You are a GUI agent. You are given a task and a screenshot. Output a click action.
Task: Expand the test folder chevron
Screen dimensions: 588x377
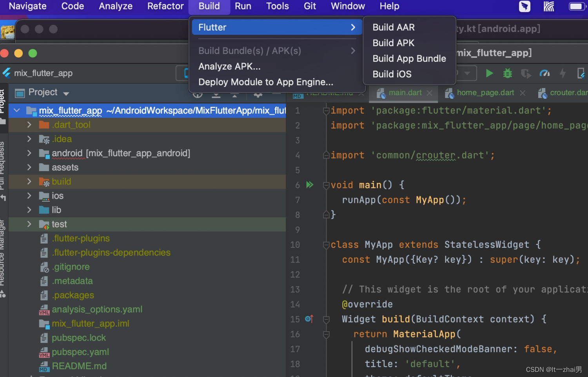[x=29, y=224]
